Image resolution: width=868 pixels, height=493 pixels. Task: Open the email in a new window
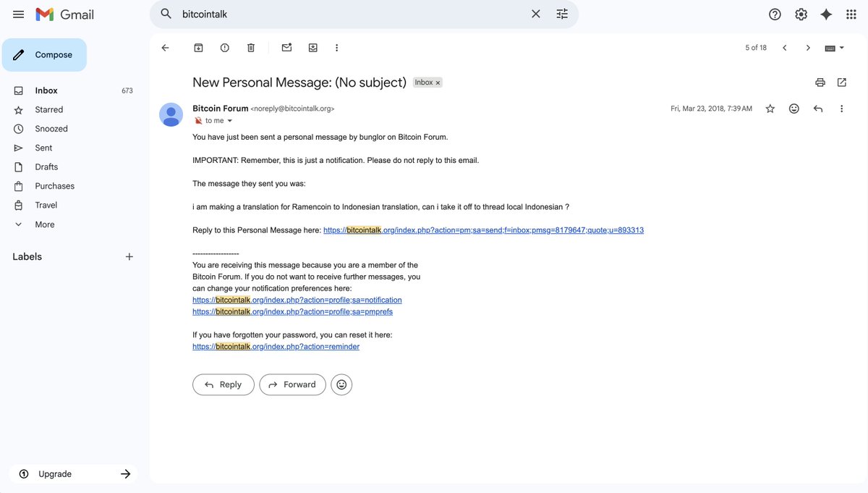coord(842,83)
